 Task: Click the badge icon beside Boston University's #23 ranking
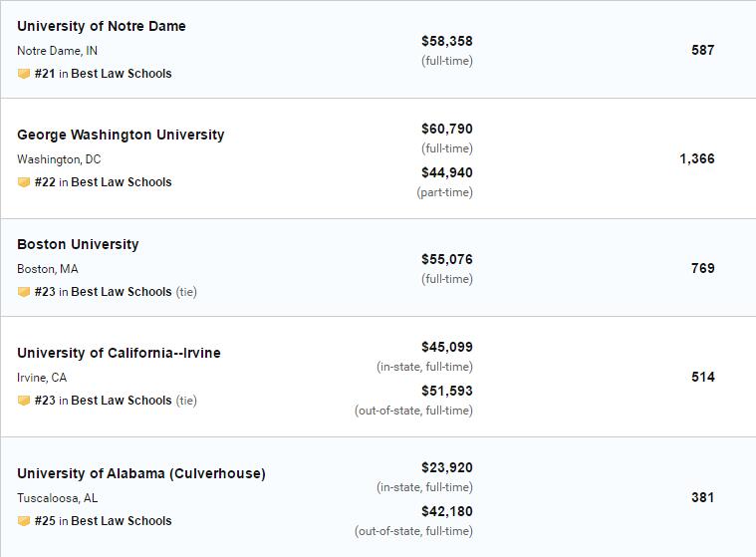click(x=24, y=292)
